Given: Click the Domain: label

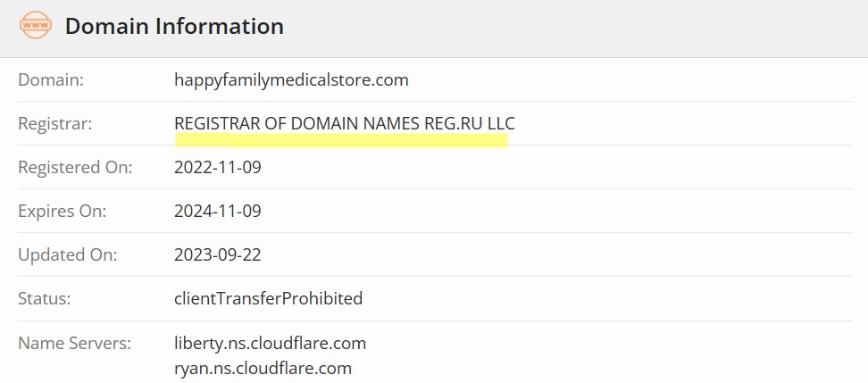Looking at the screenshot, I should [51, 79].
